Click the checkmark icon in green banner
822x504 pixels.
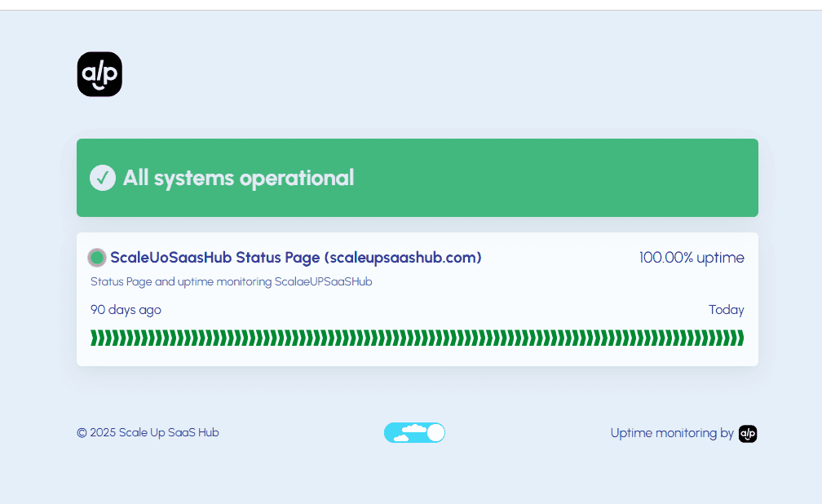tap(103, 178)
